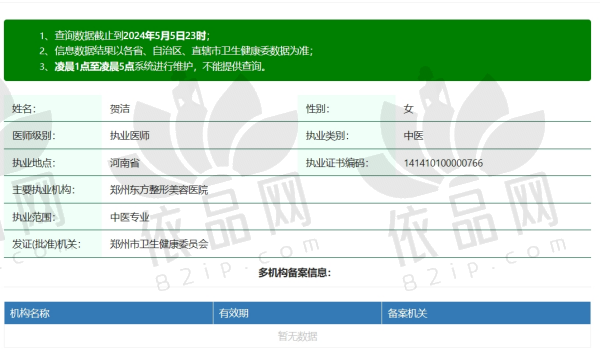Viewport: 600px width, 361px height.
Task: Select 郑州市卫生健康委员会 text
Action: pos(159,244)
